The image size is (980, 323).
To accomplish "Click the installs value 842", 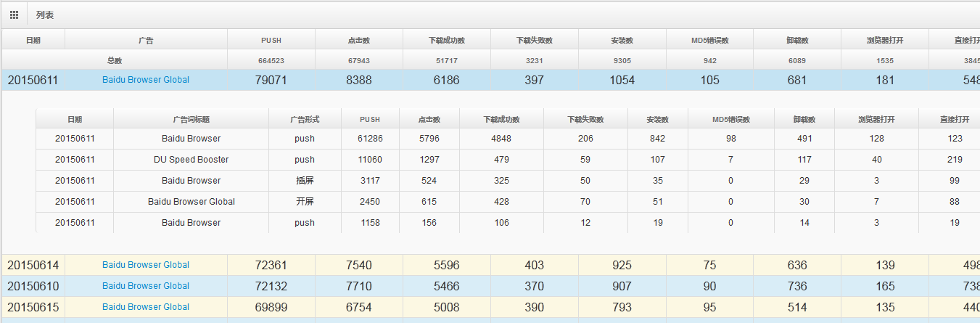I will [x=658, y=139].
